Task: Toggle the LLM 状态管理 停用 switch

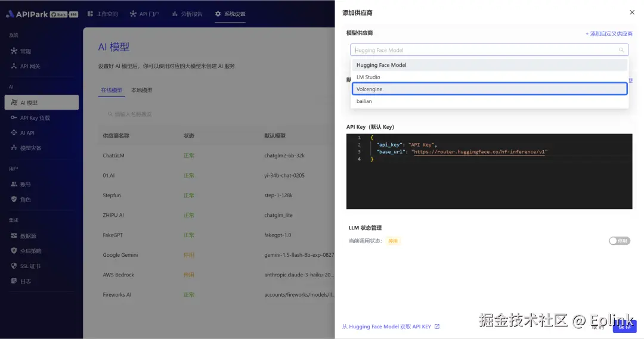Action: pos(620,241)
